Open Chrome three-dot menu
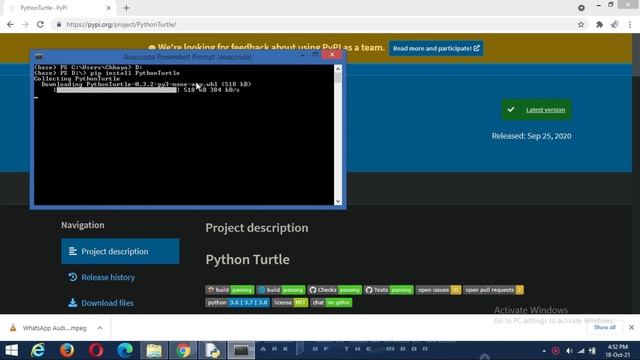 630,24
